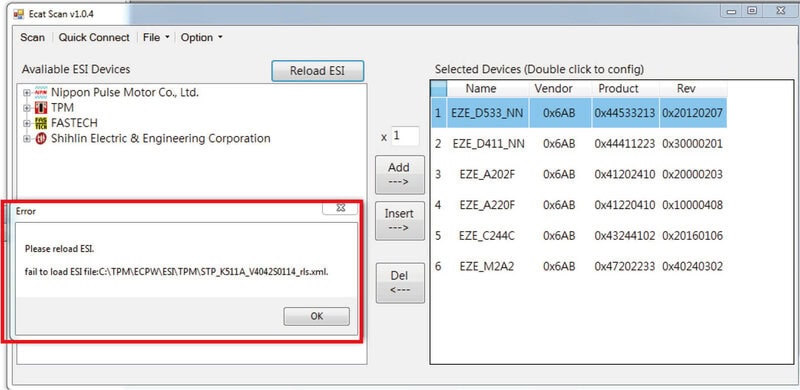
Task: Click the FASTECH vendor icon
Action: click(x=40, y=124)
